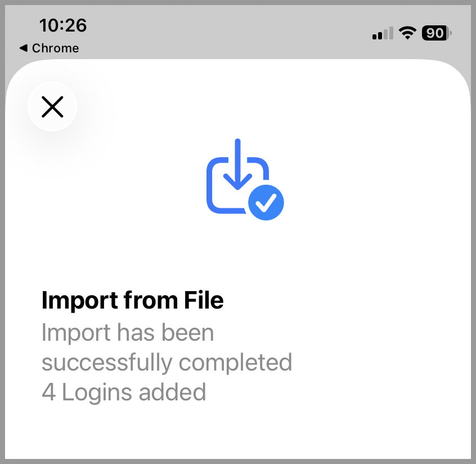The width and height of the screenshot is (476, 464).
Task: Tap the back triangle beside Chrome
Action: pos(23,48)
